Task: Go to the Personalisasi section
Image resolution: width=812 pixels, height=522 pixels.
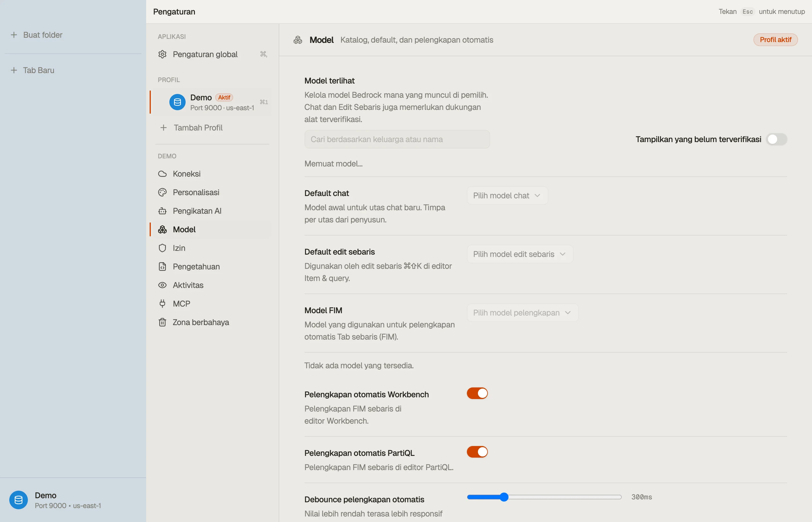Action: tap(213, 193)
